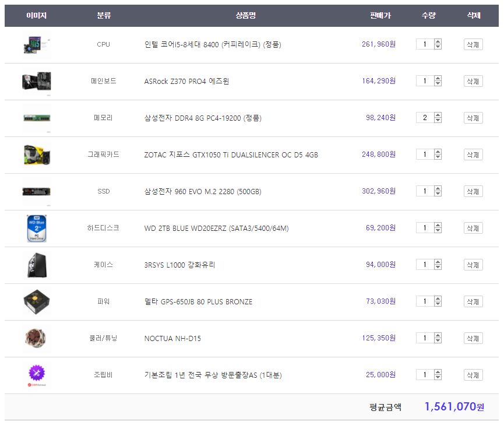
Task: Open the ASRock Z370 motherboard thumbnail
Action: coord(37,82)
